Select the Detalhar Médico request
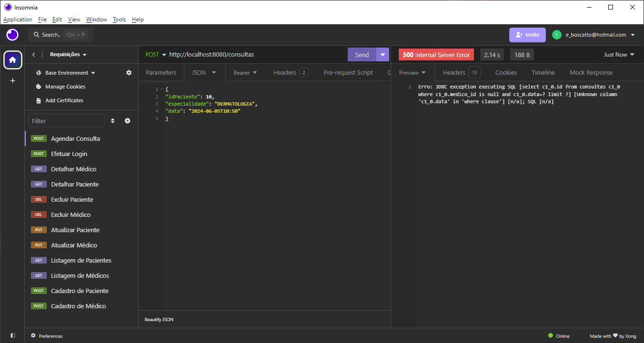644x343 pixels. 81,169
